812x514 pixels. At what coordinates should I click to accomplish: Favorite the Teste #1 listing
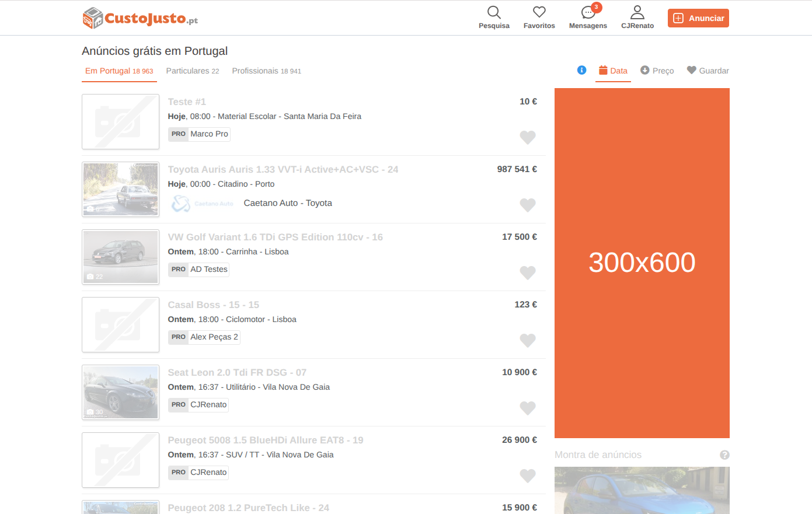(527, 137)
